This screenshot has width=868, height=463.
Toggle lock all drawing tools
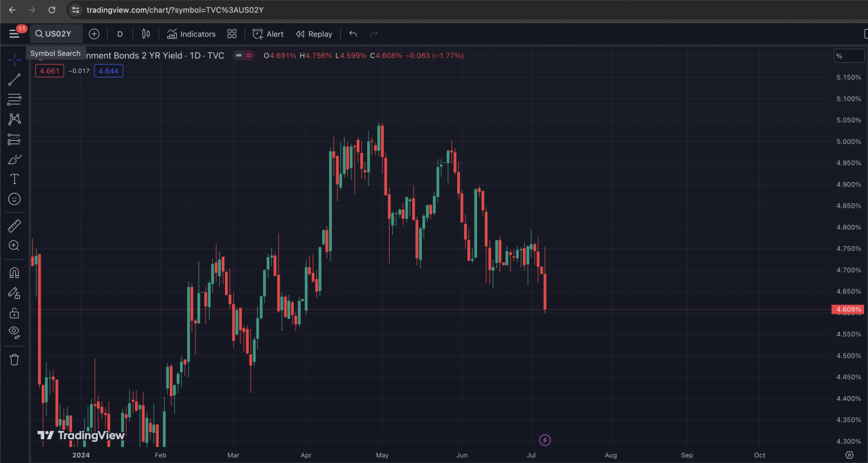[x=14, y=313]
